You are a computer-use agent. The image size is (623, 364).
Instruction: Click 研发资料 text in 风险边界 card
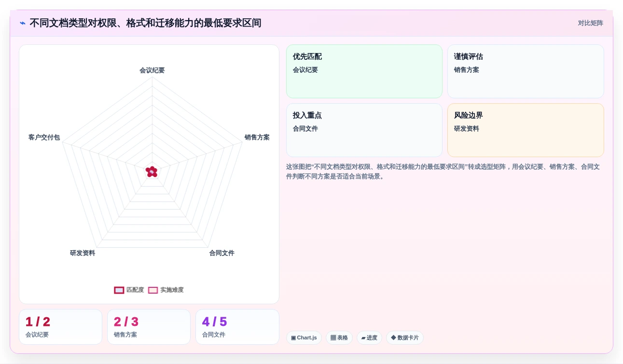467,129
